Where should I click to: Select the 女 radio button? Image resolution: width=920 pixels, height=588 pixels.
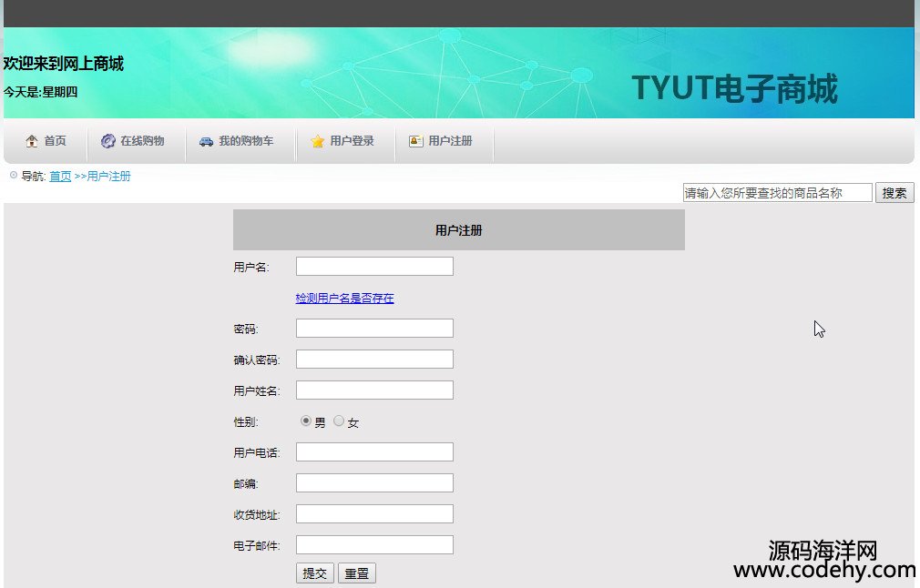point(339,421)
